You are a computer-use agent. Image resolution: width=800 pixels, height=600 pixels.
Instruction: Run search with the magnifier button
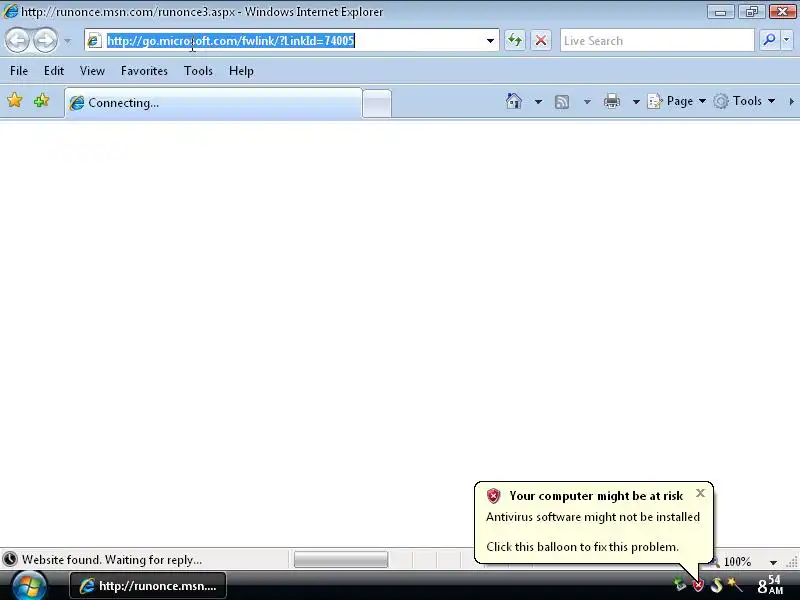click(x=769, y=40)
